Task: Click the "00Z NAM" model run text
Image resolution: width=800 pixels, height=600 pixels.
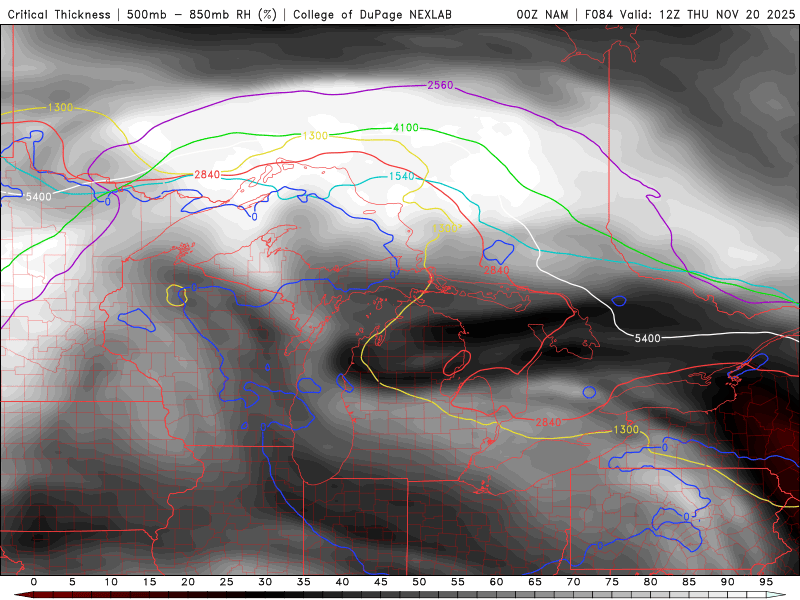Action: [542, 15]
